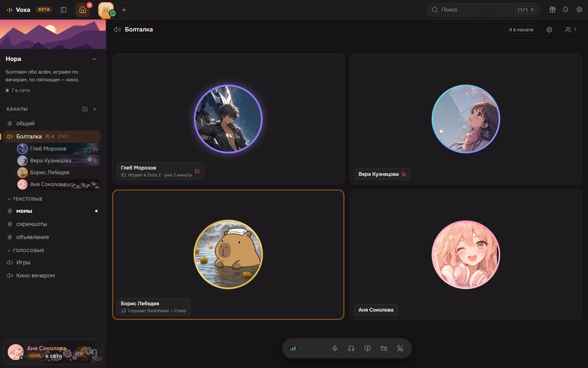Open connection quality signal indicator
Screen dimensions: 588x368
(293, 349)
